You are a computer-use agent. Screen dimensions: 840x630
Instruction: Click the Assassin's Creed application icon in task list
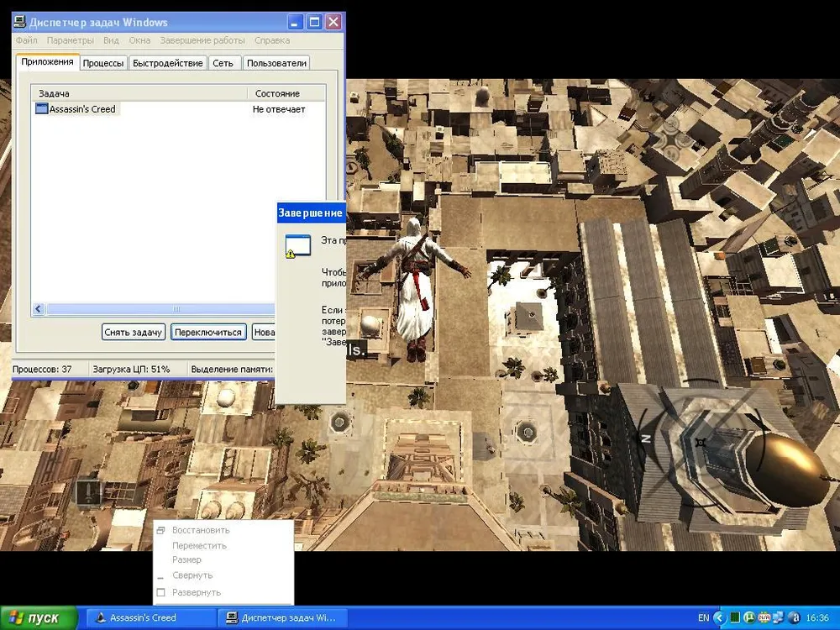(42, 109)
